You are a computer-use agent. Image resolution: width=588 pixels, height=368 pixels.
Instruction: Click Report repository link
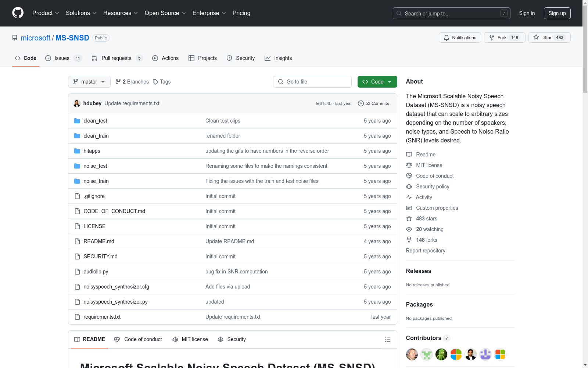point(426,251)
